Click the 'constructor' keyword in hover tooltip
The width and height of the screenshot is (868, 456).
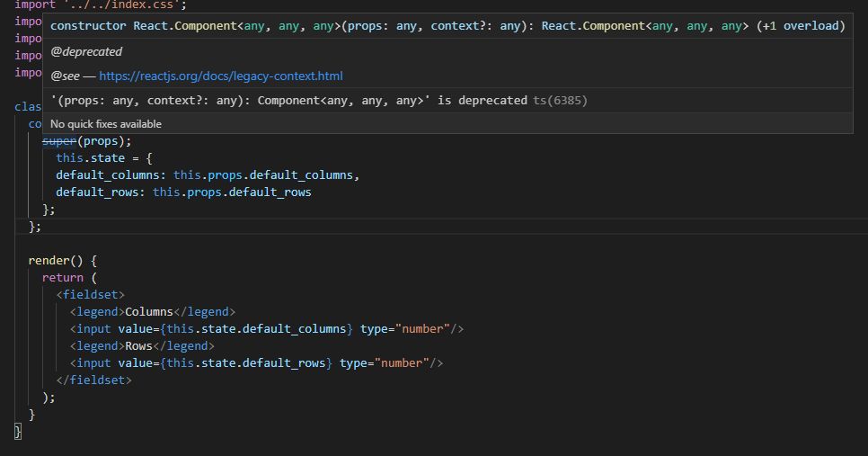(88, 26)
